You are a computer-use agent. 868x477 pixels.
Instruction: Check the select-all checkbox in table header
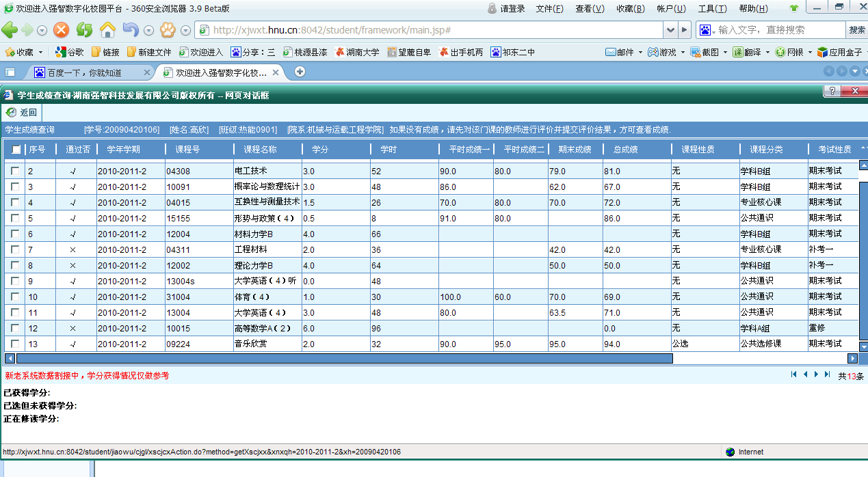tap(16, 150)
